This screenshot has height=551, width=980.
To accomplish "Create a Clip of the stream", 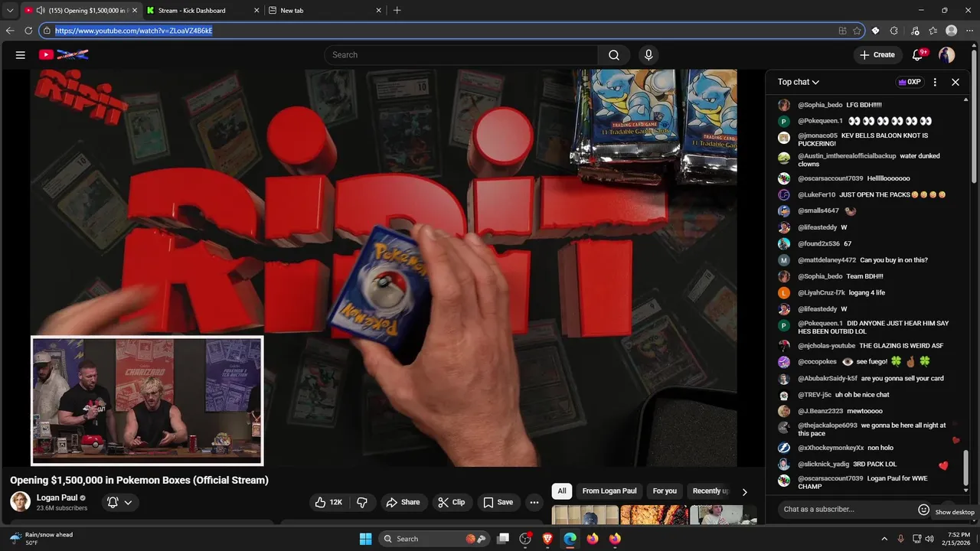I will tap(451, 502).
